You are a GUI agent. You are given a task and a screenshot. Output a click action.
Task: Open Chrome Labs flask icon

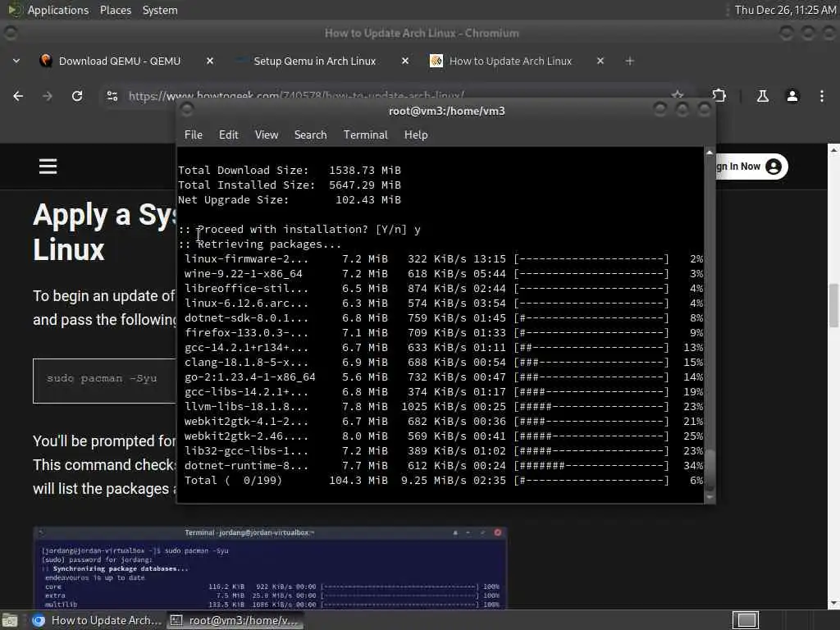(x=762, y=96)
